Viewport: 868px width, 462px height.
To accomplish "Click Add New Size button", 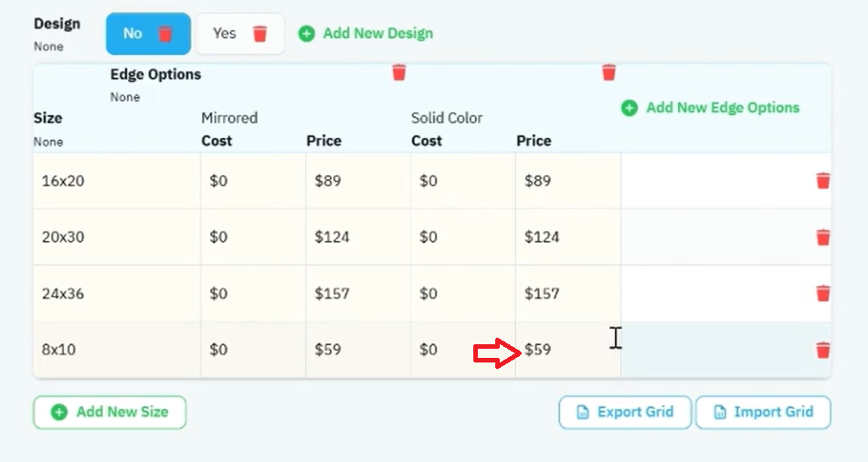I will [110, 412].
